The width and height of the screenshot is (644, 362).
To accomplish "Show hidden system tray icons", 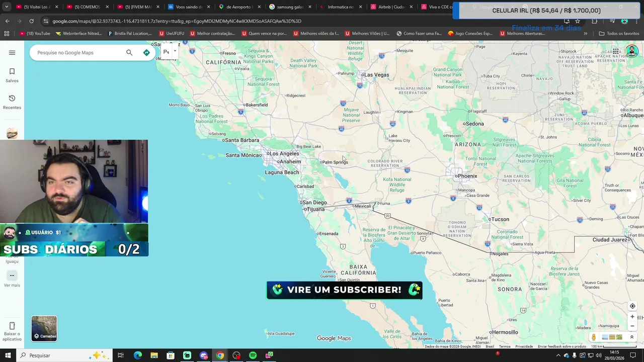I will tap(558, 355).
